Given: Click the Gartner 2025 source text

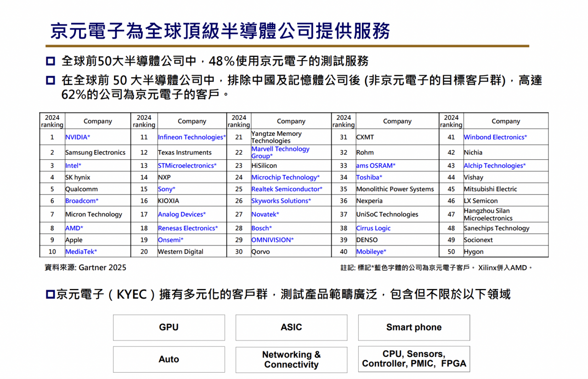Looking at the screenshot, I should point(102,268).
